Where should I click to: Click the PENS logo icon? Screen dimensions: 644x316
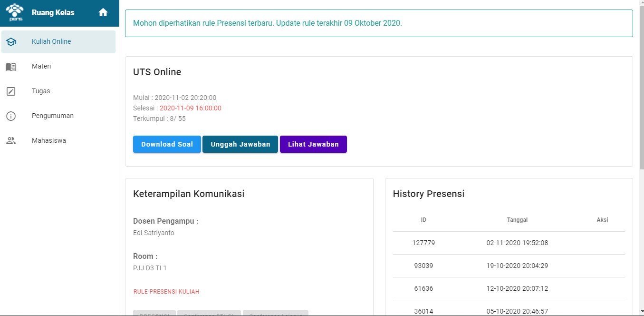click(15, 13)
